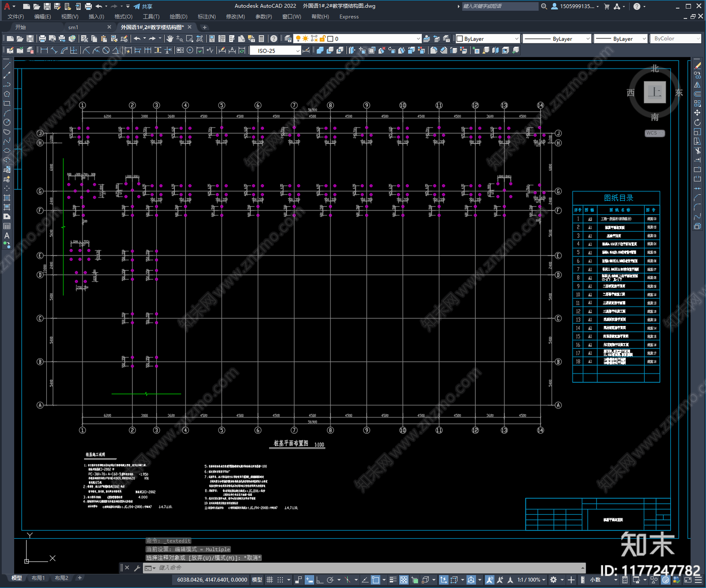
Task: Click the Erase tool in right toolbar
Action: click(x=697, y=66)
